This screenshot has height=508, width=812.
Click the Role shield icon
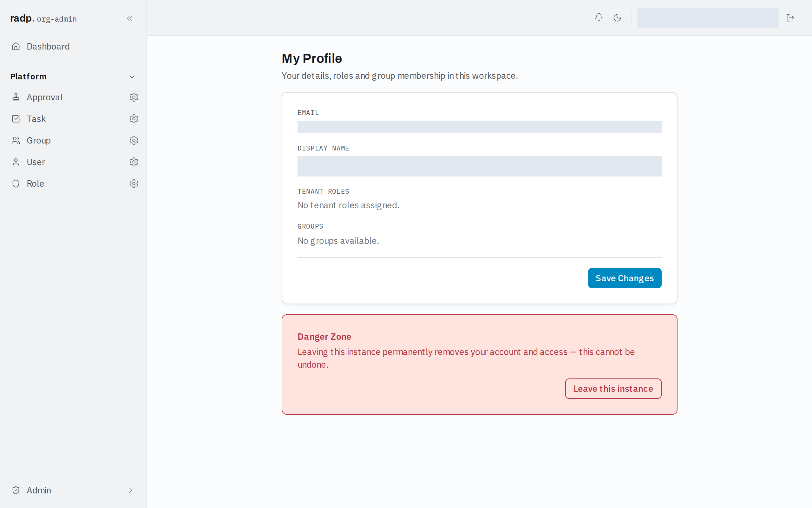pyautogui.click(x=16, y=184)
